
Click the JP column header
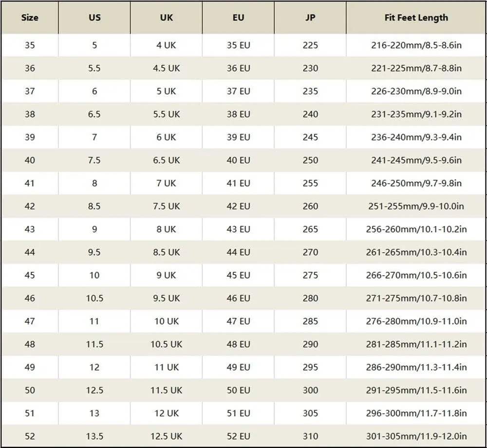pos(310,18)
